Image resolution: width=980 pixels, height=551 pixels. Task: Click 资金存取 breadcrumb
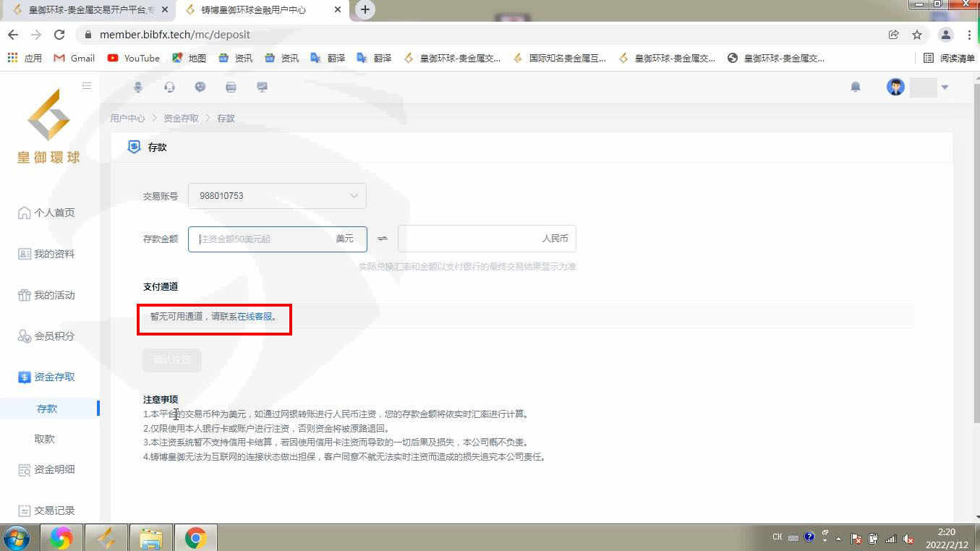[181, 118]
